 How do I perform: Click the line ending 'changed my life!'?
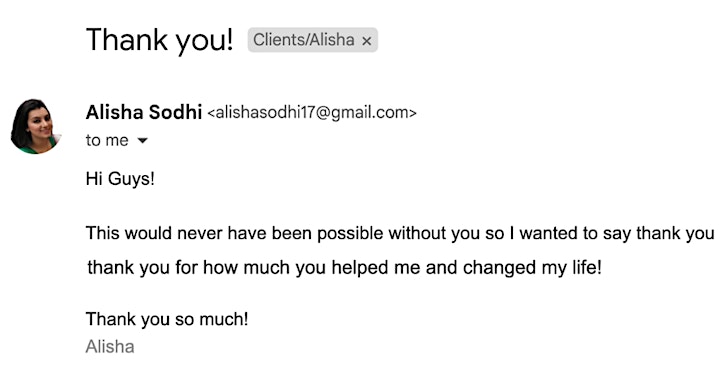[x=344, y=267]
